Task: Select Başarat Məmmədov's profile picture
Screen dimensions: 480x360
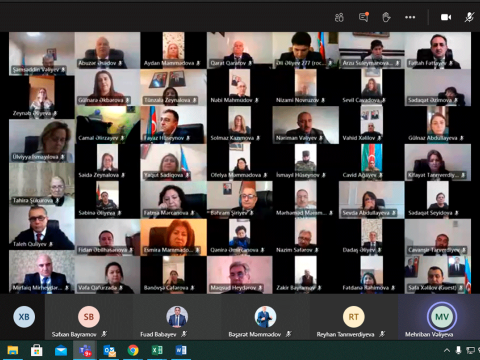Action: [x=265, y=317]
